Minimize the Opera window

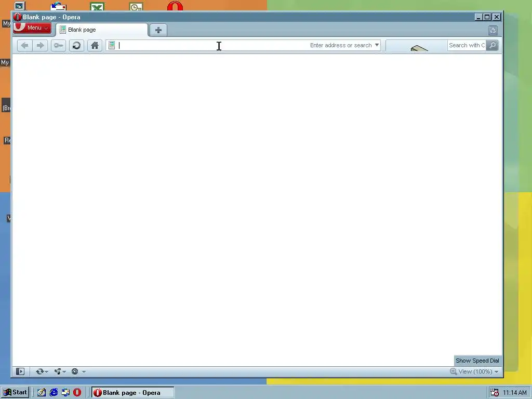tap(478, 17)
